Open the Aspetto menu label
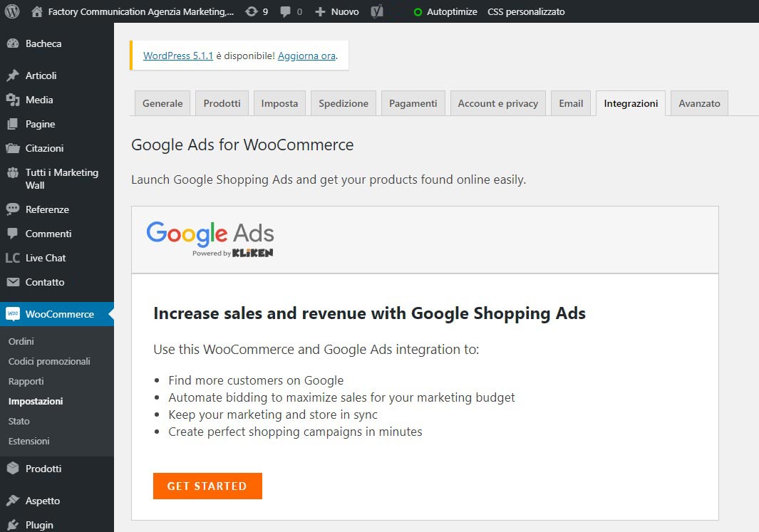 click(x=43, y=501)
